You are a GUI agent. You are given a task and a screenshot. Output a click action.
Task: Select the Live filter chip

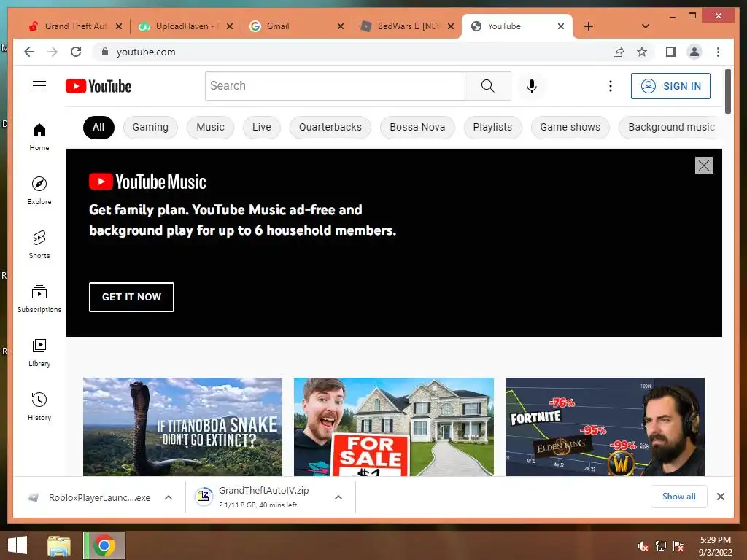[262, 127]
